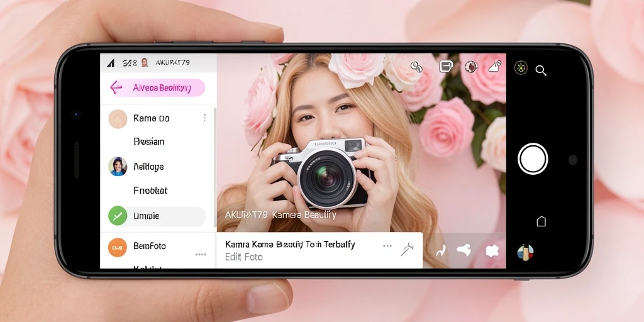Toggle the green checkmark circle
The height and width of the screenshot is (322, 644).
(x=118, y=216)
